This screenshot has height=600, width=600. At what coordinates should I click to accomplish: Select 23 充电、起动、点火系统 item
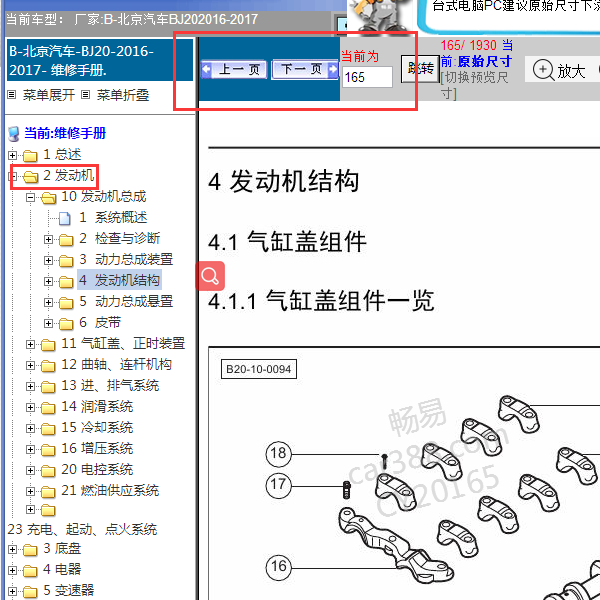click(82, 530)
